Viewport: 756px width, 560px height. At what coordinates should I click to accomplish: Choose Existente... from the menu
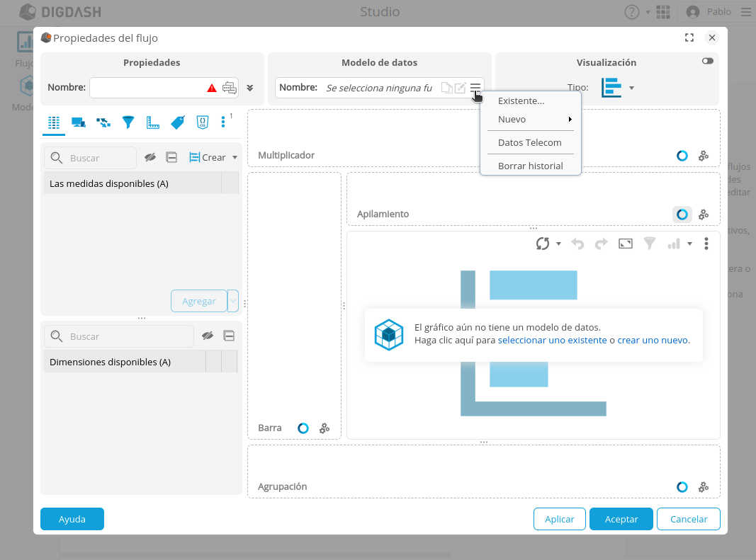521,101
